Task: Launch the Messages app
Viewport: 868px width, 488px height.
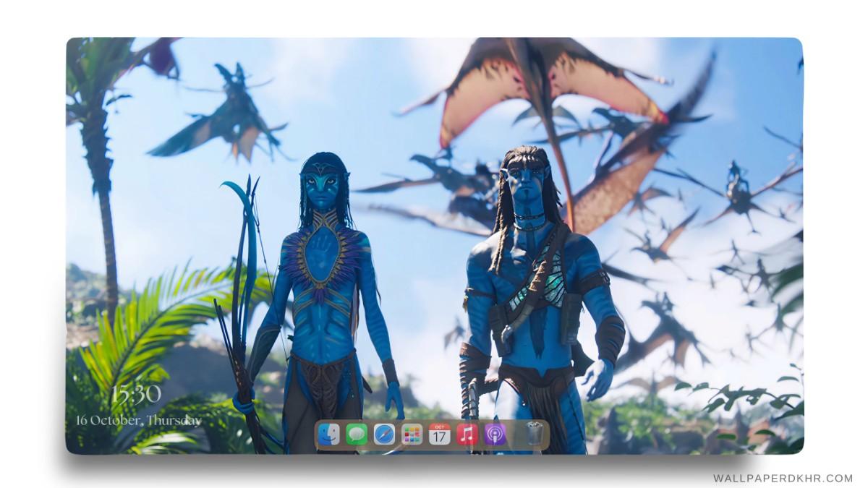Action: click(356, 435)
